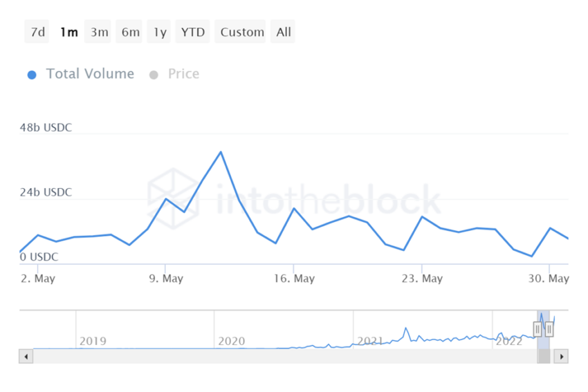The image size is (588, 392).
Task: Select the 1m time range
Action: 68,32
